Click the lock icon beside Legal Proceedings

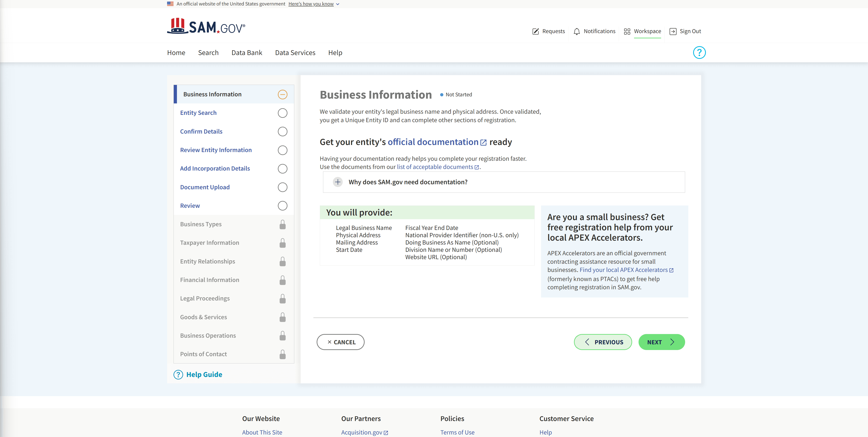click(x=282, y=298)
